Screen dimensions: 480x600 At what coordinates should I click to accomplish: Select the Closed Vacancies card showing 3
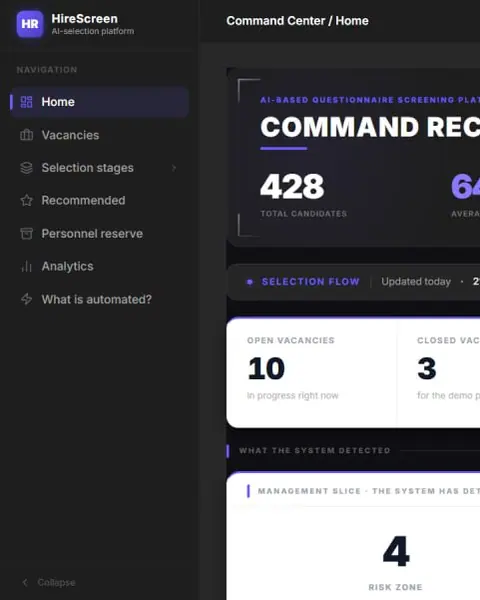coord(439,373)
